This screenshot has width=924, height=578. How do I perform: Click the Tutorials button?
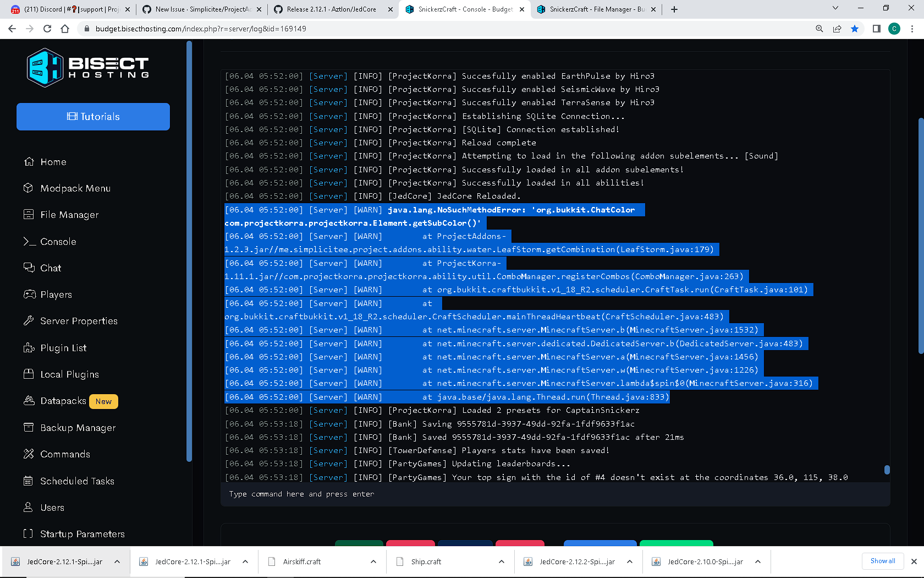[x=93, y=117]
